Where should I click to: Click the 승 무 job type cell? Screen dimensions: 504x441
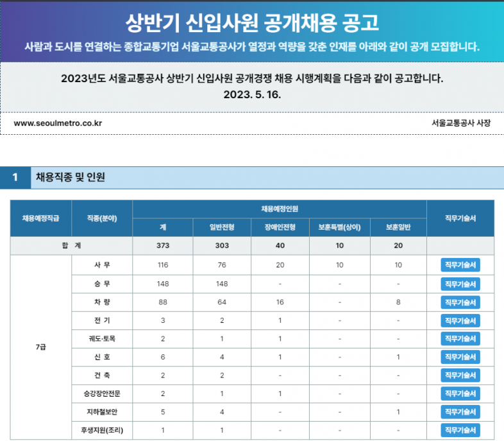[102, 284]
